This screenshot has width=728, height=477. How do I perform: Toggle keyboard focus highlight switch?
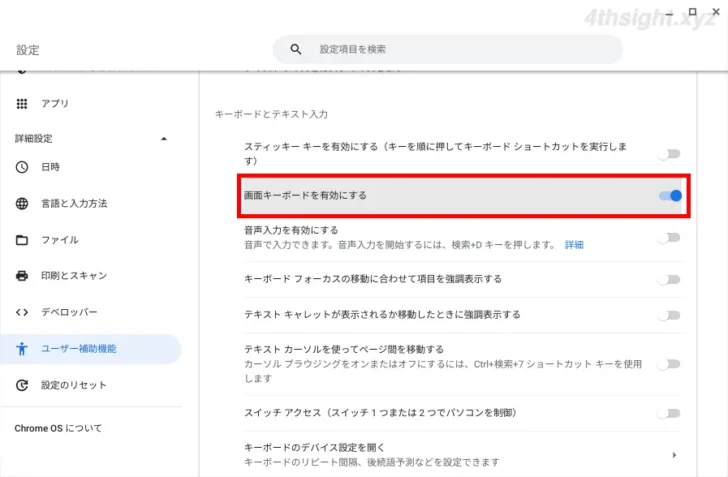pos(670,280)
